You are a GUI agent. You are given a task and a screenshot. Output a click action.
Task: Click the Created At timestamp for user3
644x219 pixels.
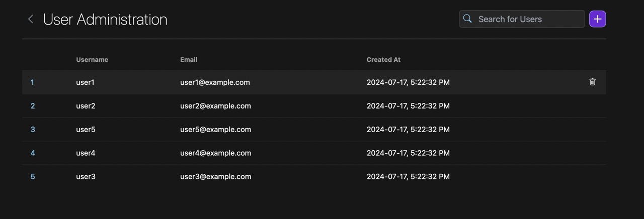coord(408,177)
